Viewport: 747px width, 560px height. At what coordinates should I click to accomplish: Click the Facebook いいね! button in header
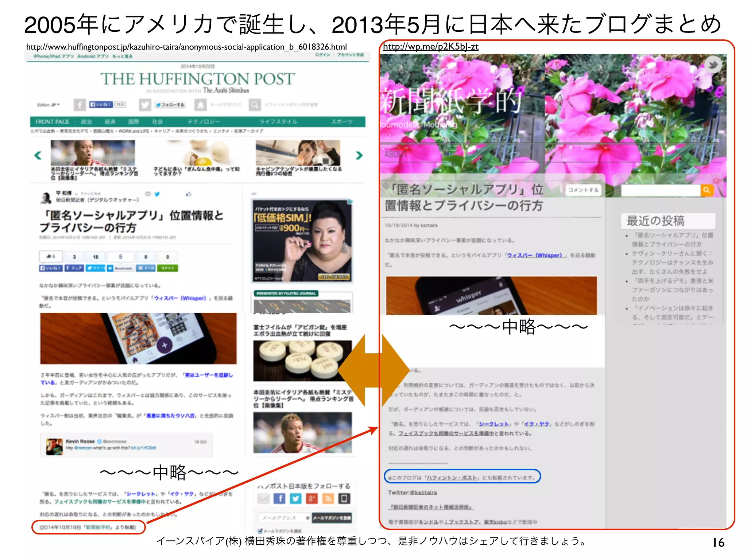[x=101, y=105]
